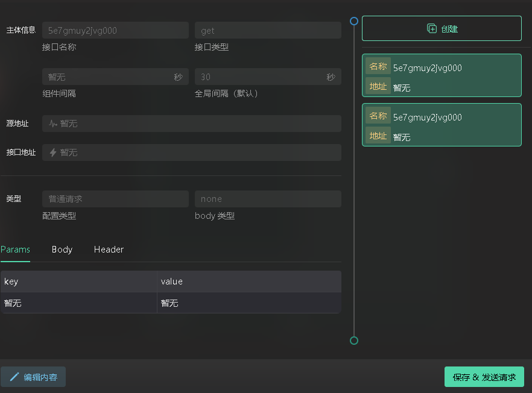The image size is (532, 393).
Task: Click the pencil icon beside 编辑内容
Action: coord(14,377)
